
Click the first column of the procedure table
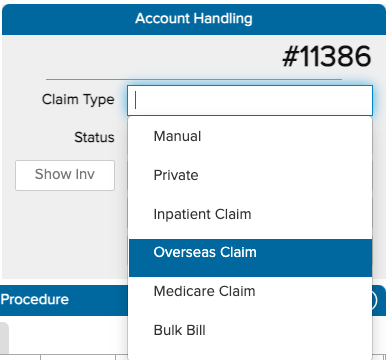click(20, 357)
